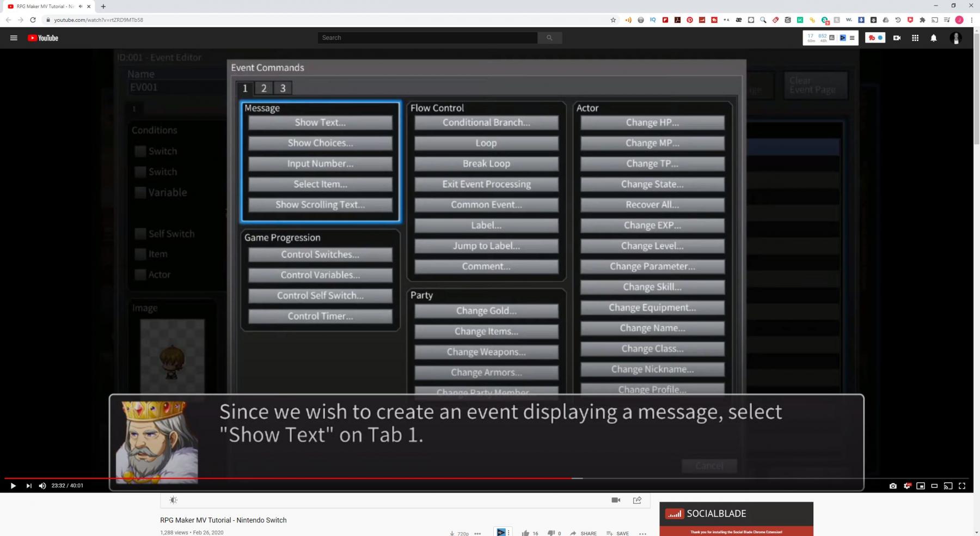Open the more actions dots after SAVE

pyautogui.click(x=642, y=533)
